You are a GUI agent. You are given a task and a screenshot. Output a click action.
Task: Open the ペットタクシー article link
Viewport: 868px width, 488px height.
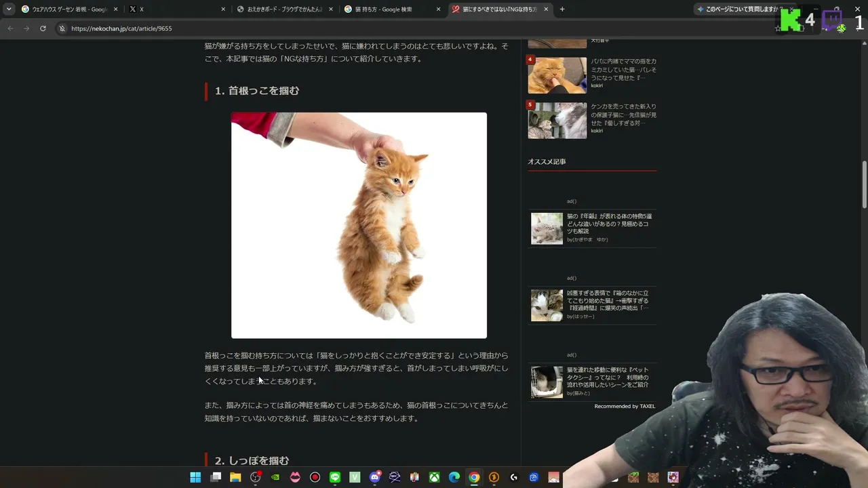(608, 378)
